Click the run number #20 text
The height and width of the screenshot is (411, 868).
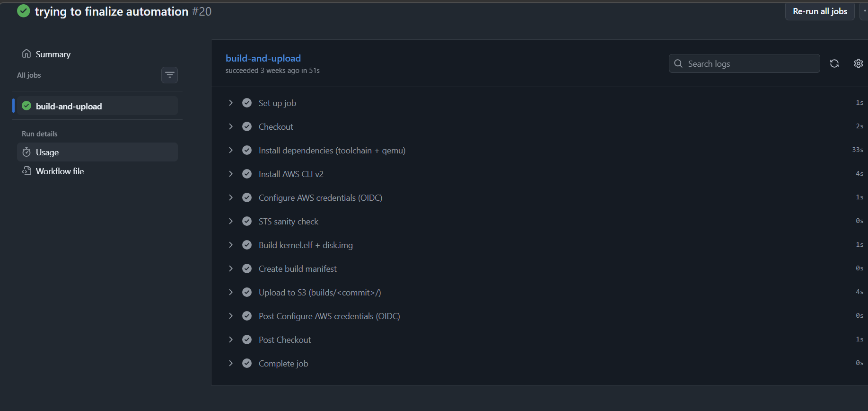[x=202, y=11]
